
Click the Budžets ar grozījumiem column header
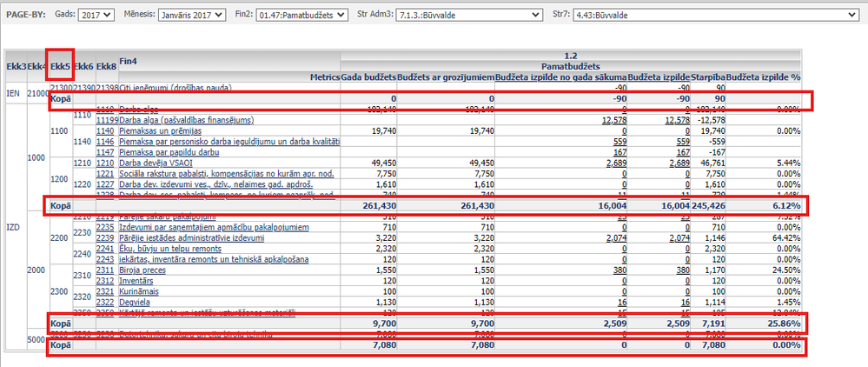(446, 77)
